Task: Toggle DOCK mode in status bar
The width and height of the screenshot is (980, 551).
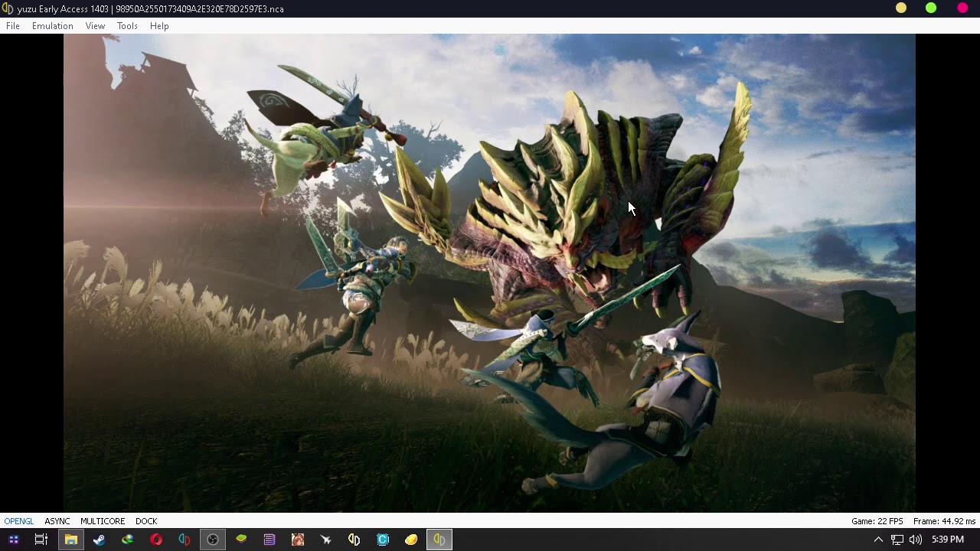Action: pos(146,521)
